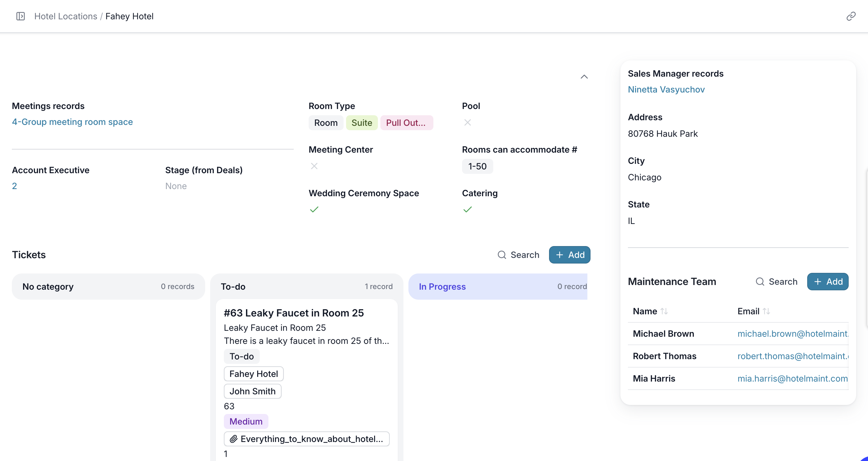Open ticket #63 Leaky Faucet in Room 25
The width and height of the screenshot is (868, 461).
(293, 313)
